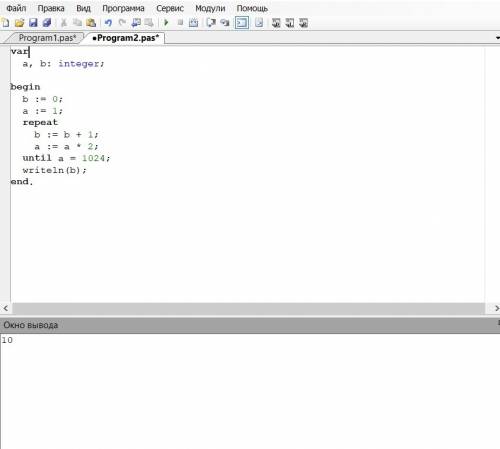Paste using the clipboard toolbar icon
Screen dimensions: 500x449
91,23
